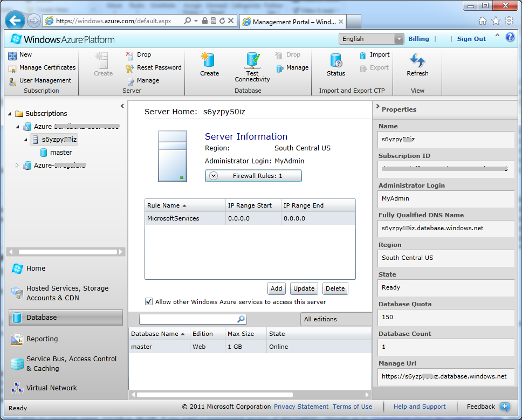The image size is (522, 420).
Task: Open the Reporting section
Action: (x=66, y=339)
